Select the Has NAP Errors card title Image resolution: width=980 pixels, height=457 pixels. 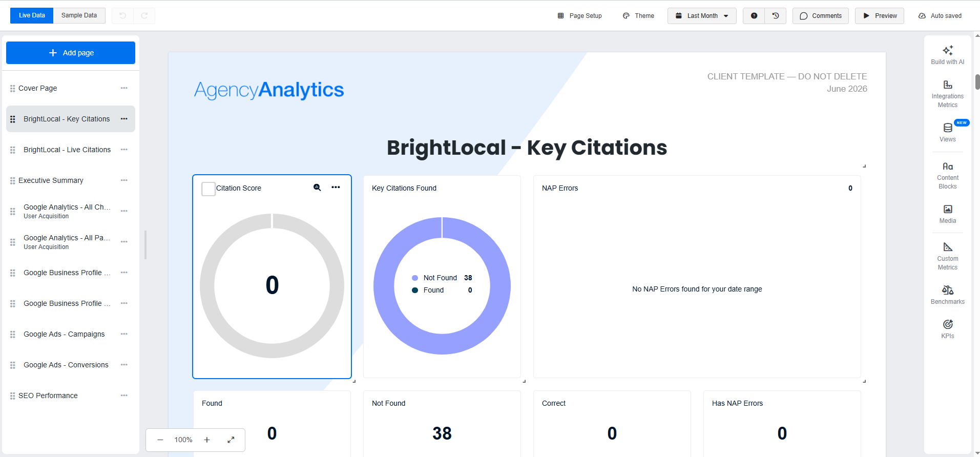coord(737,403)
